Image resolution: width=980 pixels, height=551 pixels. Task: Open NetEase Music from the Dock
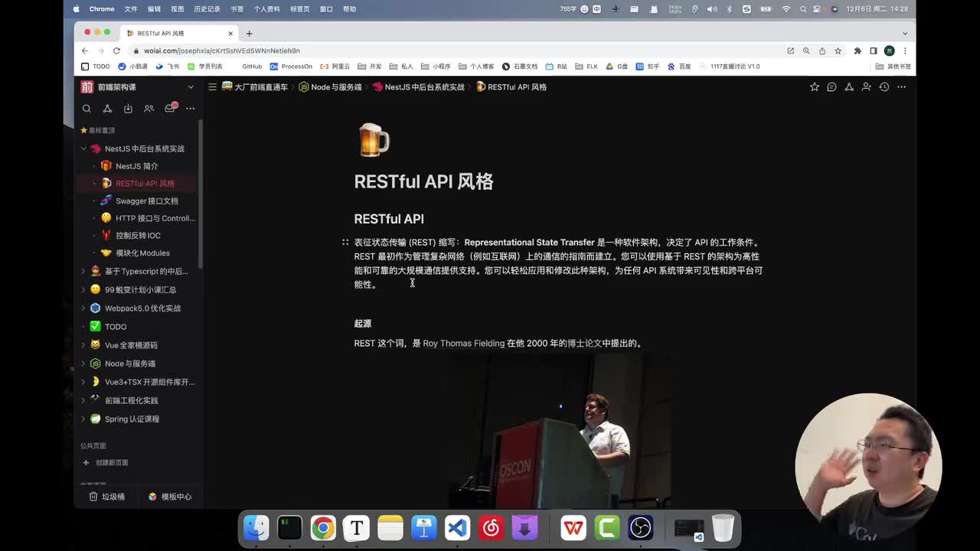pos(491,528)
